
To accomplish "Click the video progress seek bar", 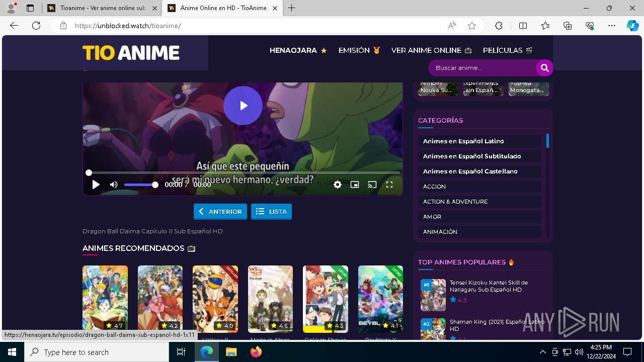I will point(244,172).
